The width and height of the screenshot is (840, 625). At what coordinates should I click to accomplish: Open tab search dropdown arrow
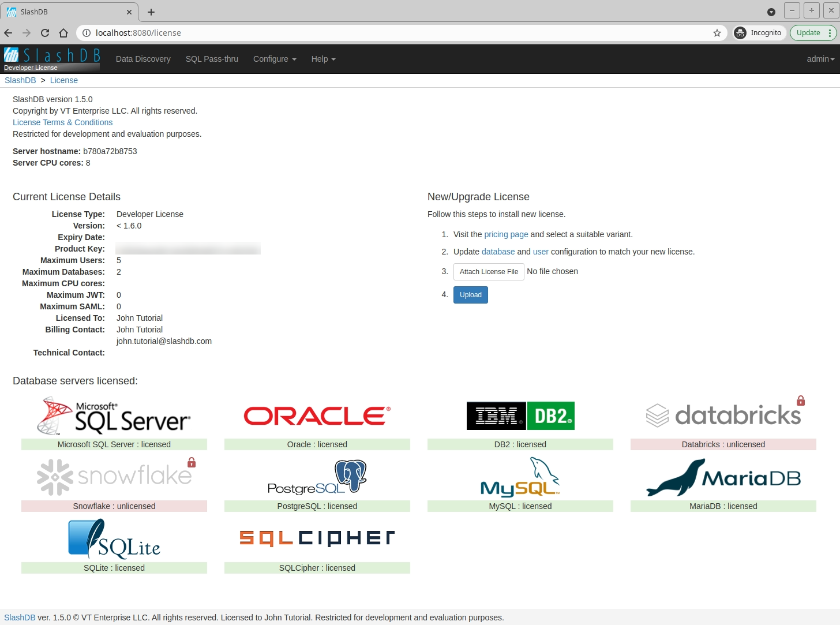tap(771, 12)
